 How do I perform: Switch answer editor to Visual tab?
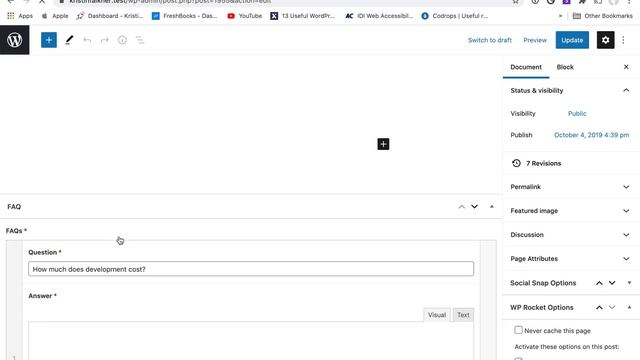click(437, 315)
